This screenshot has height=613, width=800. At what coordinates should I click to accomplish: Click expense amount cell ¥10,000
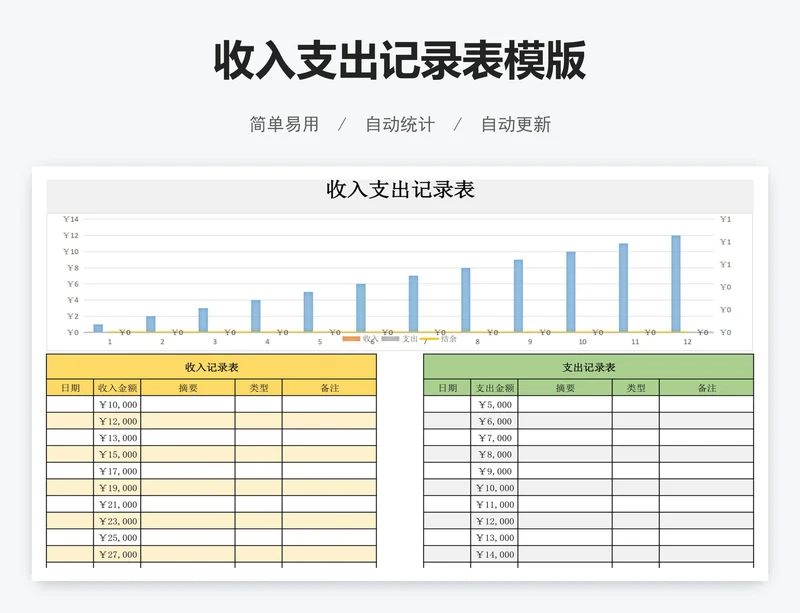pos(494,488)
